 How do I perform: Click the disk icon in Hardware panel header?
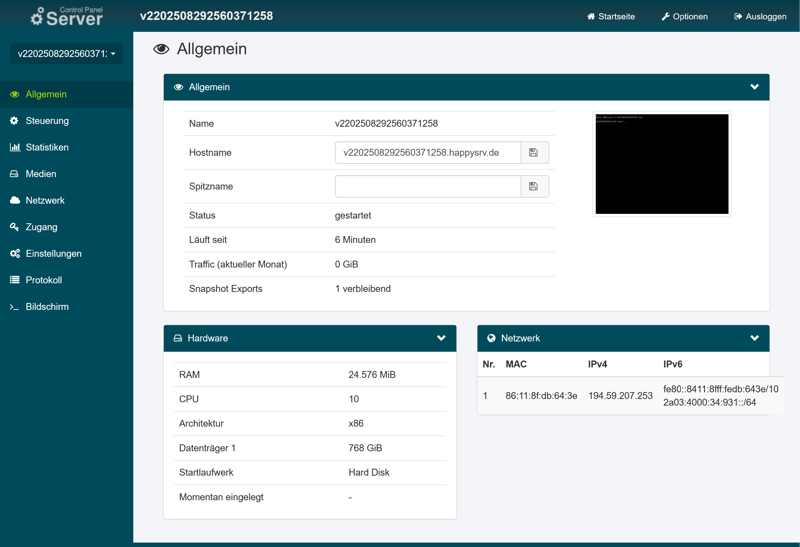pos(178,339)
